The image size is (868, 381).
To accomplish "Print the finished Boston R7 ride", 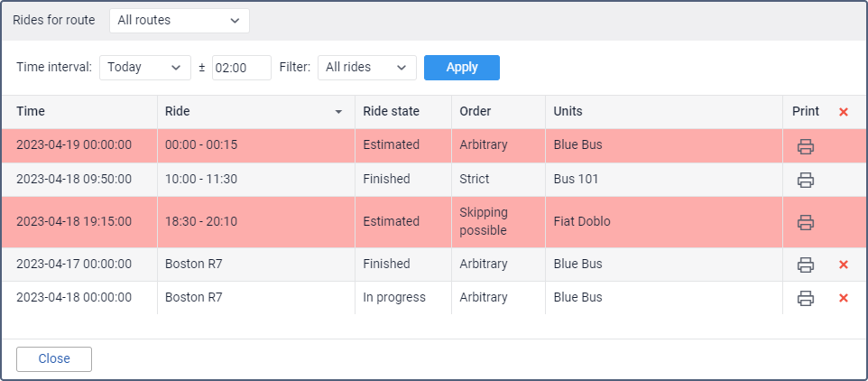I will [x=806, y=265].
